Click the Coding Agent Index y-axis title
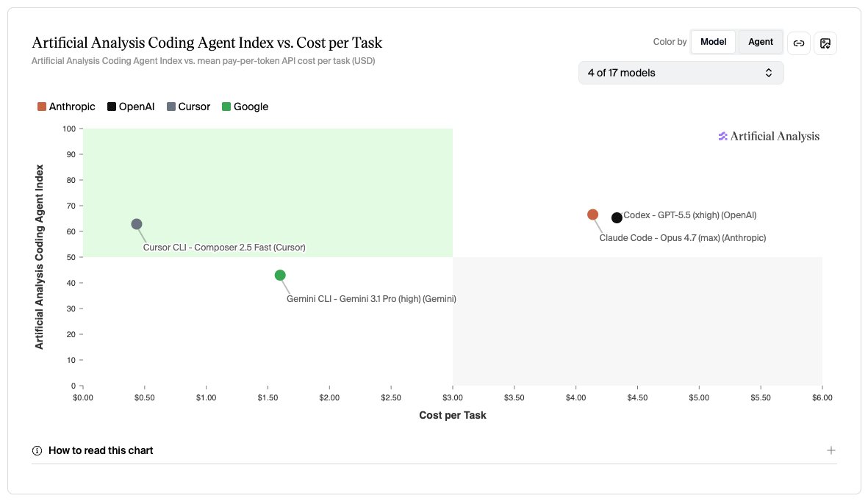The height and width of the screenshot is (501, 868). click(x=39, y=257)
